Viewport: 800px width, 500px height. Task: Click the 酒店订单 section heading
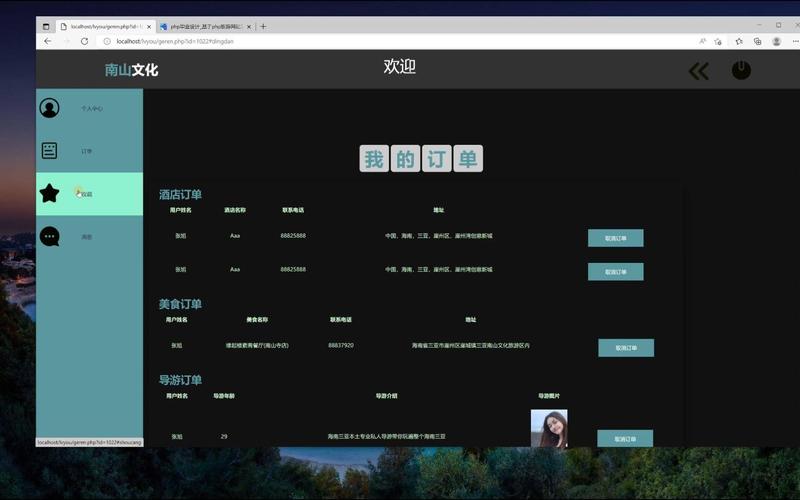(x=180, y=194)
